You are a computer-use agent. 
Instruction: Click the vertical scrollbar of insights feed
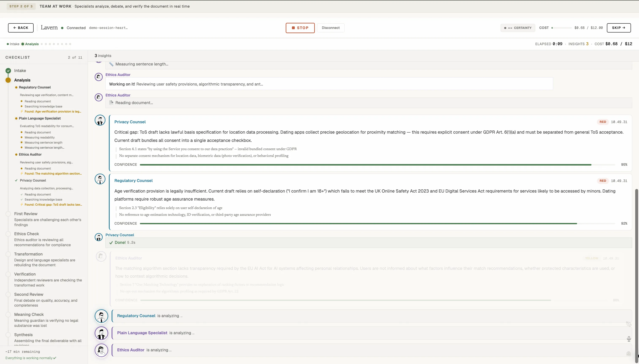tap(636, 275)
